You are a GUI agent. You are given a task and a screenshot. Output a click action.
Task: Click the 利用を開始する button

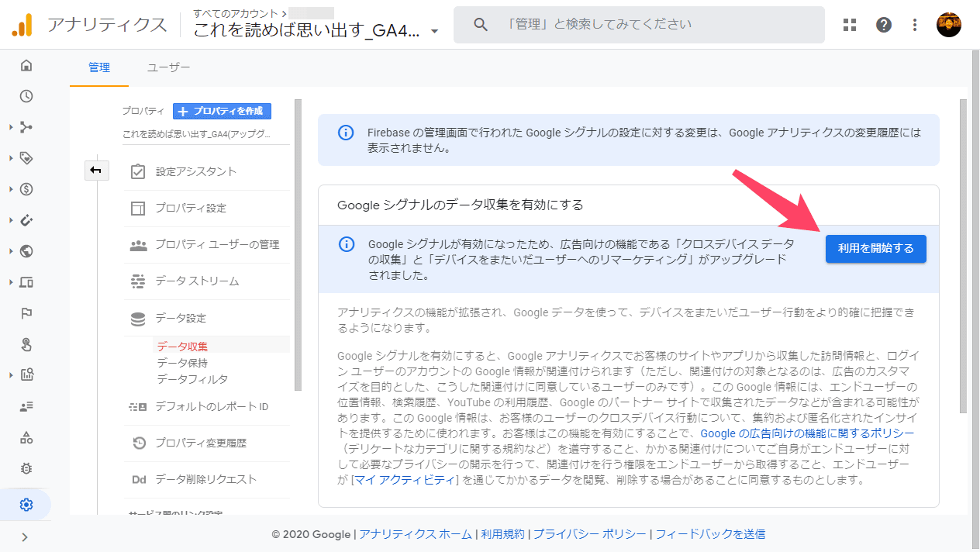pos(876,248)
